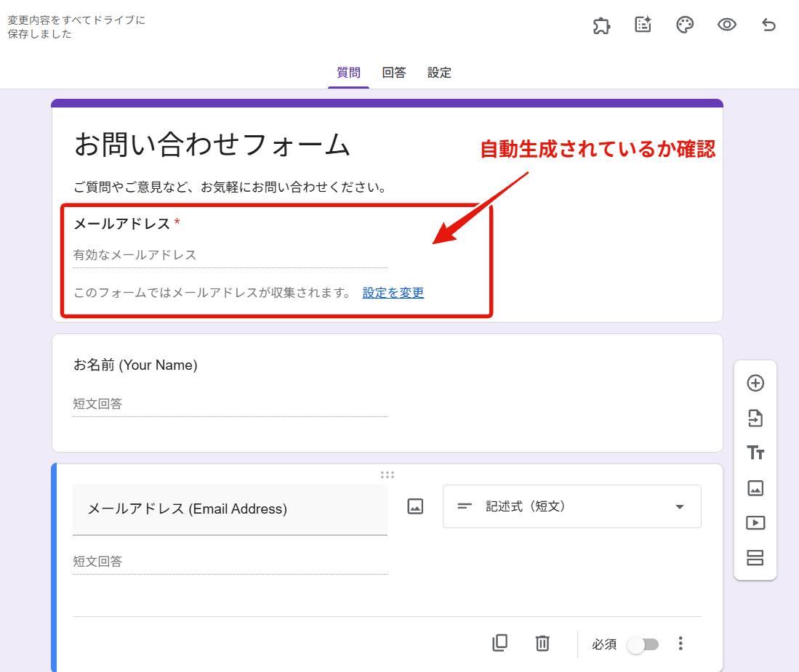Click the 設定を変更 link
This screenshot has width=799, height=672.
(393, 293)
